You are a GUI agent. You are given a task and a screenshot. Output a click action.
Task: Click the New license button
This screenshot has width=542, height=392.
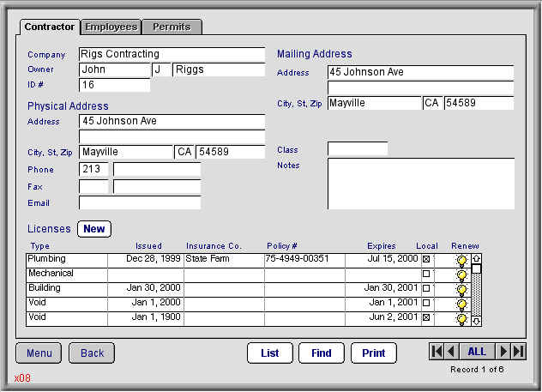click(94, 229)
